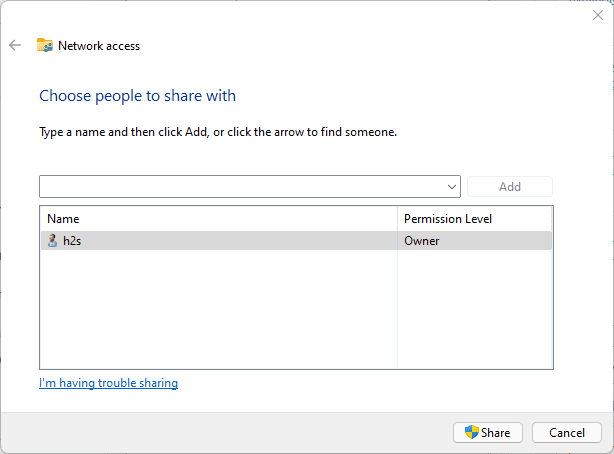Click the Cancel button
This screenshot has width=614, height=454.
click(x=567, y=432)
